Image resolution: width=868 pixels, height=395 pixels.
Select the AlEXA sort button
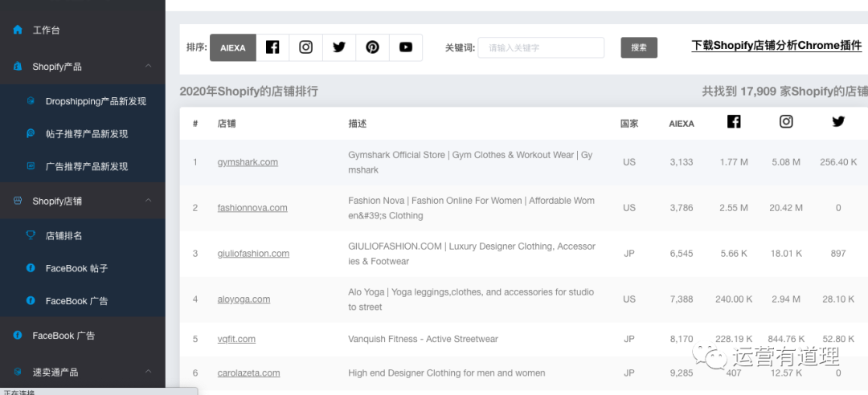pos(233,47)
